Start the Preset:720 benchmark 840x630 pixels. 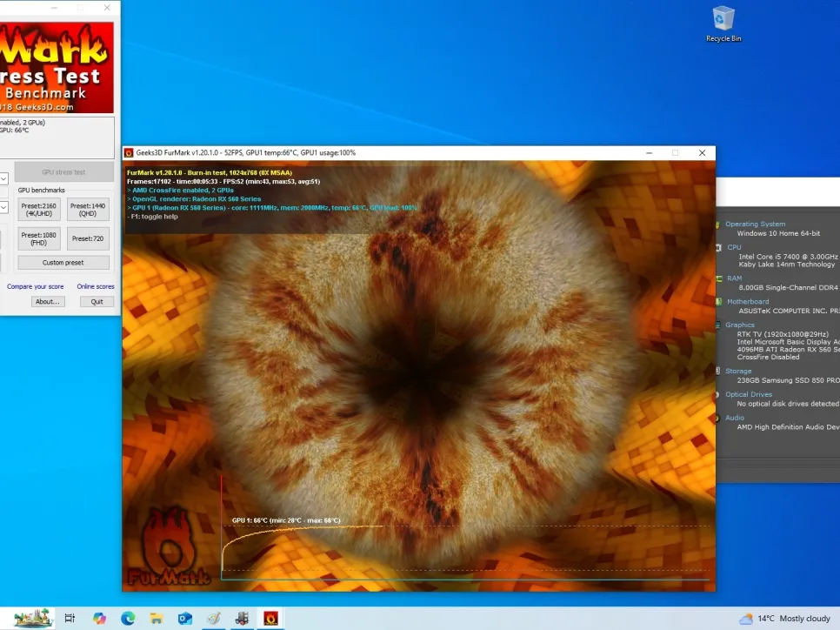tap(88, 238)
